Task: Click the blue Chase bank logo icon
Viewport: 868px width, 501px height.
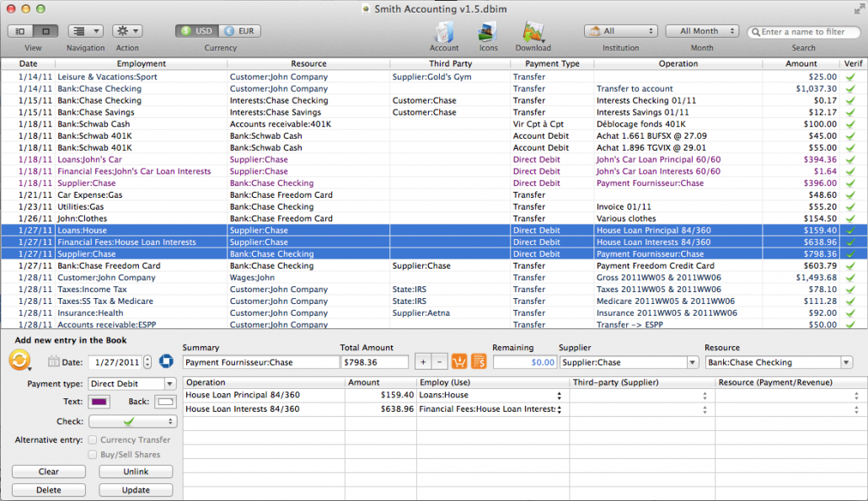Action: click(166, 362)
